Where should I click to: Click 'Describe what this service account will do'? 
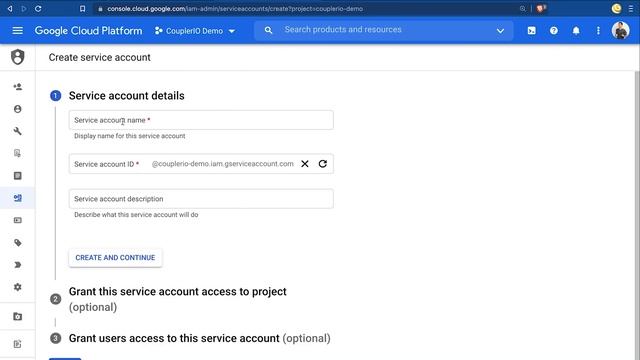(136, 215)
